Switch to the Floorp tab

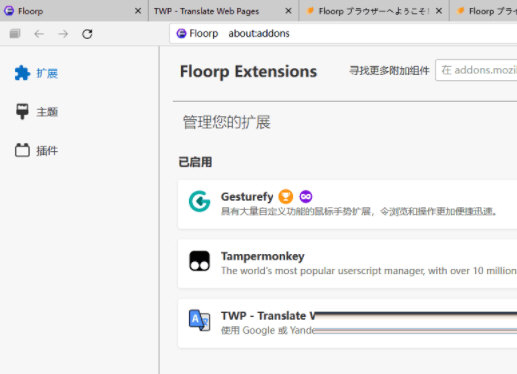(73, 11)
